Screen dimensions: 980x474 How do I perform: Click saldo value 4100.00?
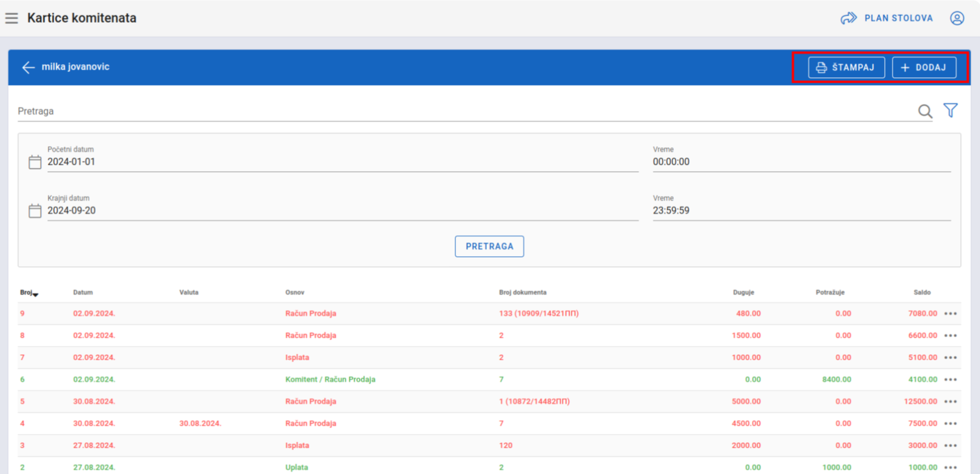pyautogui.click(x=923, y=379)
